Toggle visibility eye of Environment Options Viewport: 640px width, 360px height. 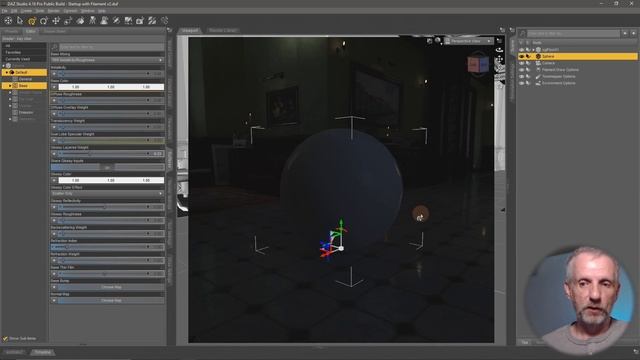coord(521,83)
